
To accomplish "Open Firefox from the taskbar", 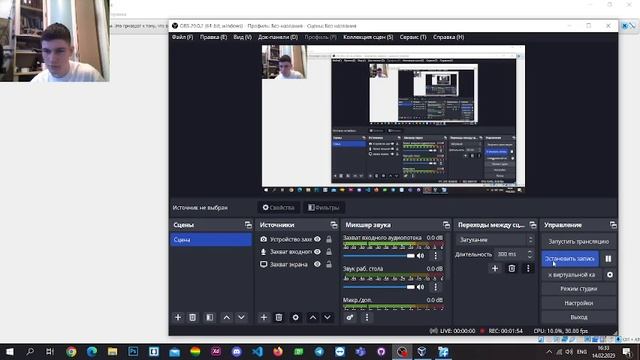I will coord(278,351).
